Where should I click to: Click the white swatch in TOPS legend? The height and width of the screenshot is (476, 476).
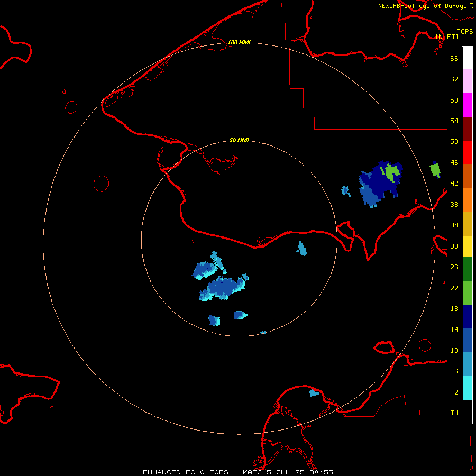pyautogui.click(x=467, y=58)
